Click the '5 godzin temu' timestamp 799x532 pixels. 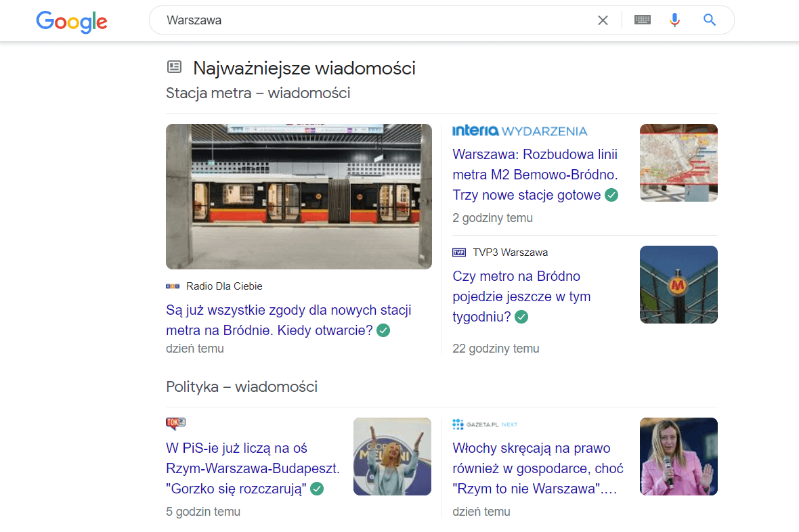pyautogui.click(x=203, y=512)
